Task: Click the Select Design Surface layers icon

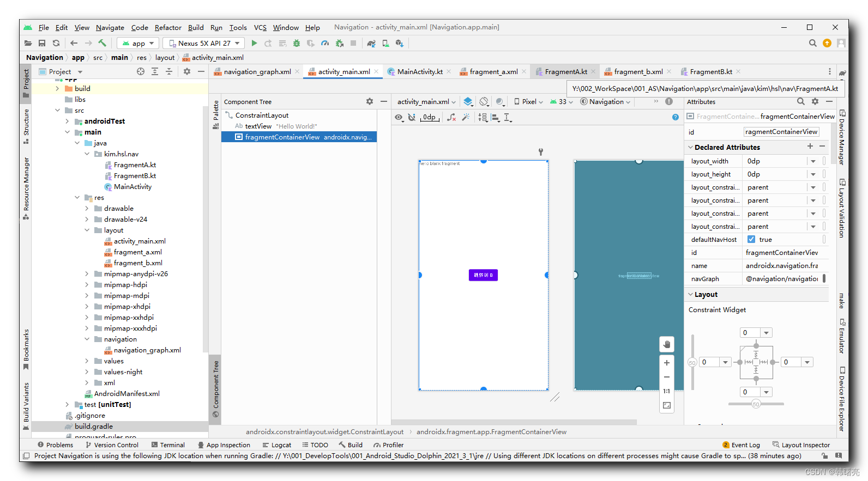Action: click(x=468, y=101)
